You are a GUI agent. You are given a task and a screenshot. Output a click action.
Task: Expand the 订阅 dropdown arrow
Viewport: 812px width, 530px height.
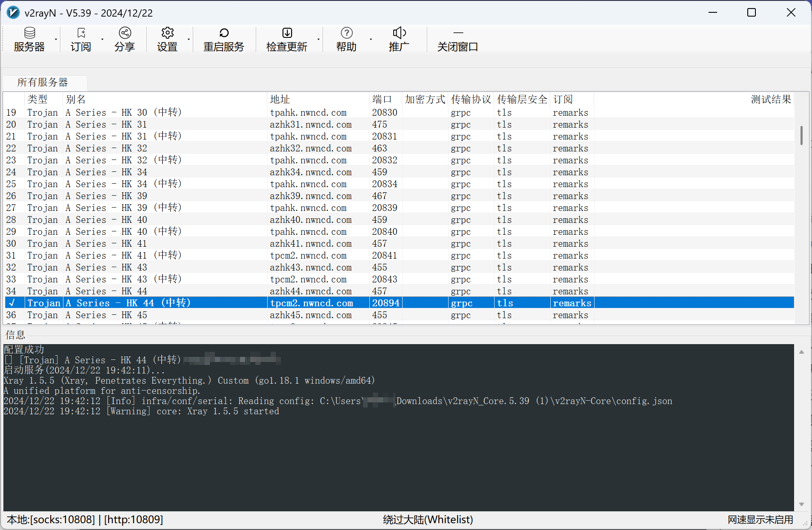point(103,40)
